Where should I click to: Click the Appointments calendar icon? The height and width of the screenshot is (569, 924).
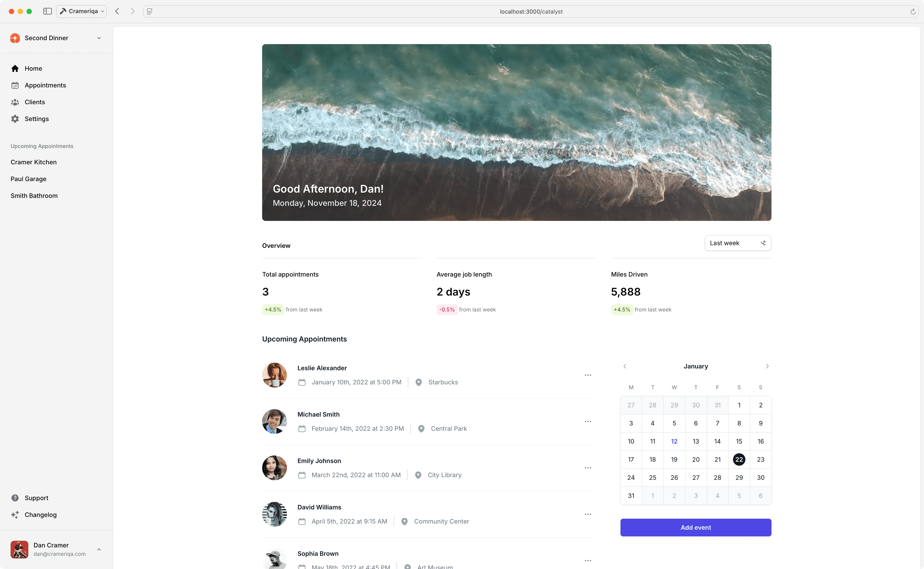(15, 85)
